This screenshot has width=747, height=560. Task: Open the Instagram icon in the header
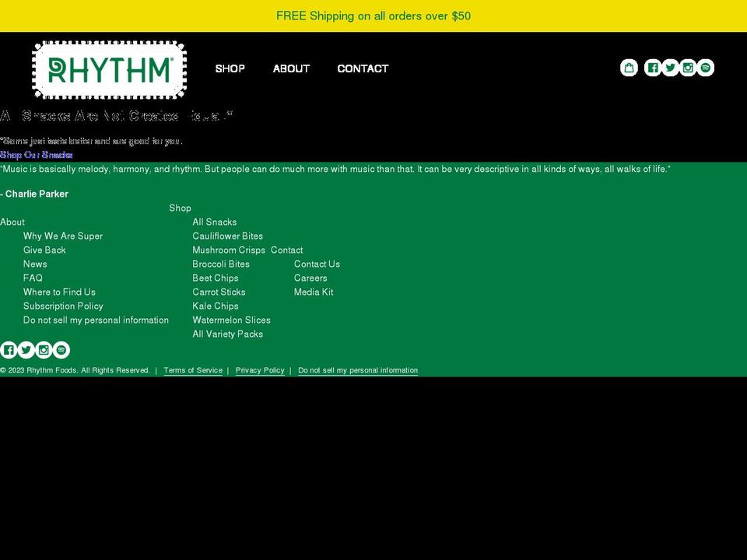click(x=688, y=68)
